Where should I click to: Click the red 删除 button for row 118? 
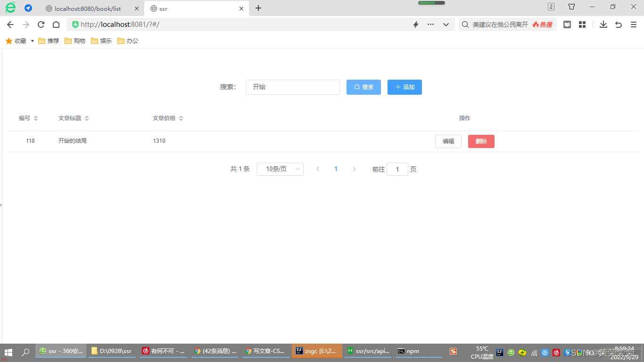pos(481,141)
